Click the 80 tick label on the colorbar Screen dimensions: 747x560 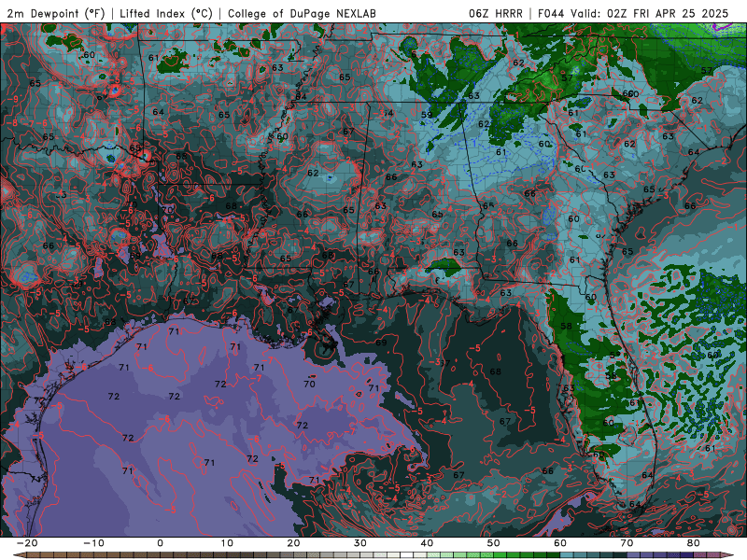pos(694,543)
